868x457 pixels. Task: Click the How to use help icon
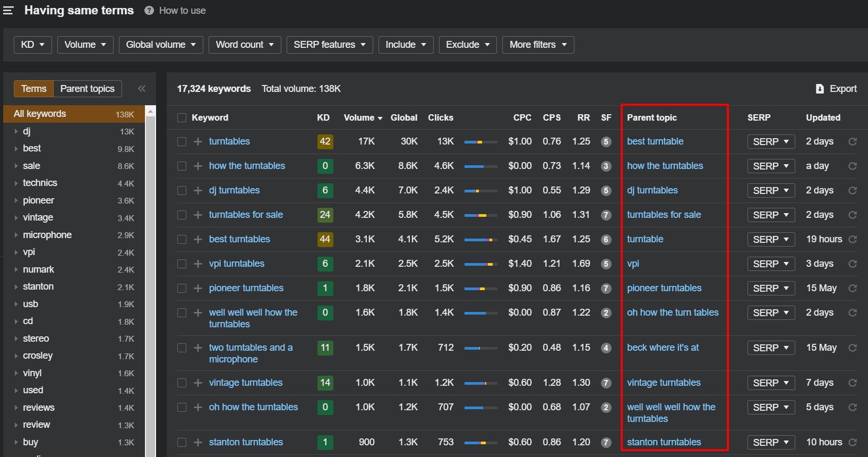pos(149,11)
